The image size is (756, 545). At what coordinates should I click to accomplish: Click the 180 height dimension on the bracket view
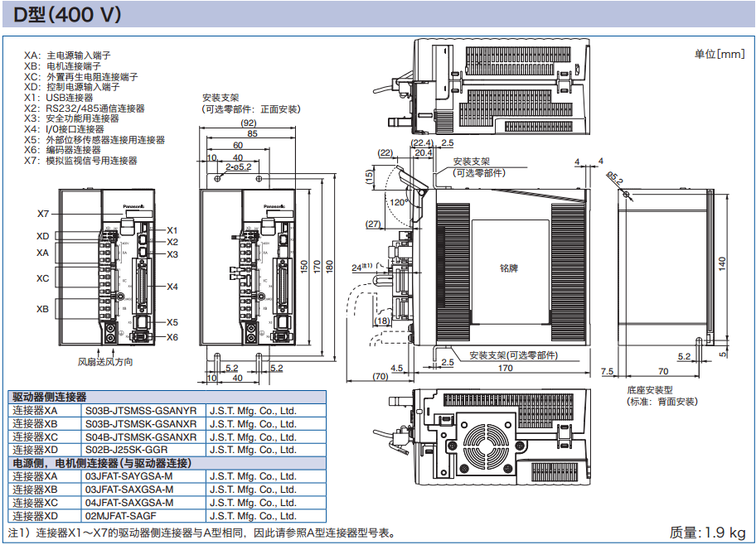coord(329,266)
